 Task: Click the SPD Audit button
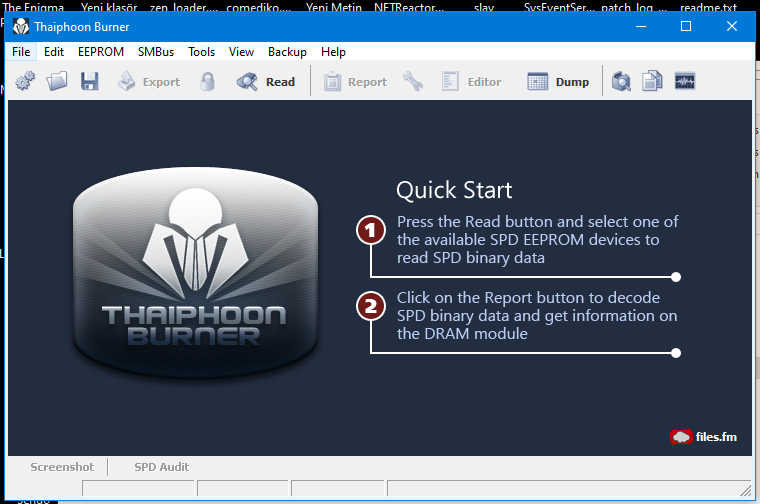click(x=161, y=467)
